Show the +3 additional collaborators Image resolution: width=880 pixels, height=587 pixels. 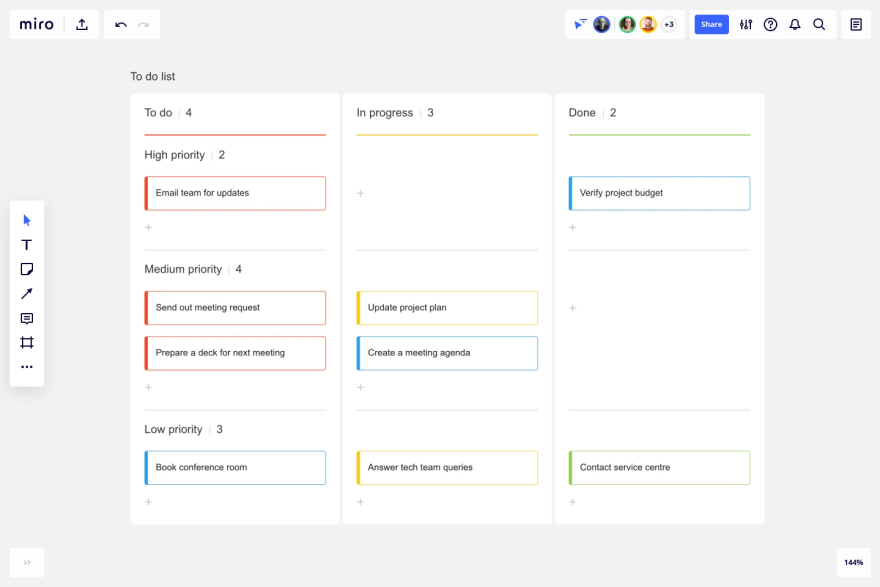(669, 24)
